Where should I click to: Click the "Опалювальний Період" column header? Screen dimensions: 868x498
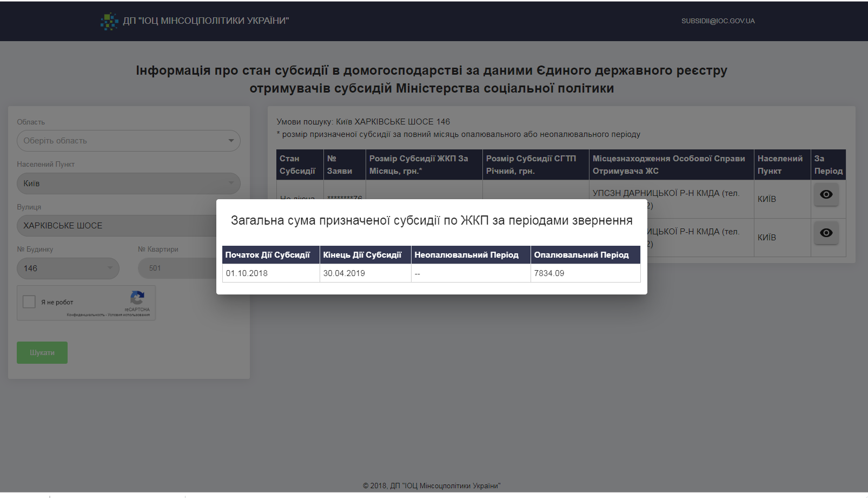(x=581, y=255)
